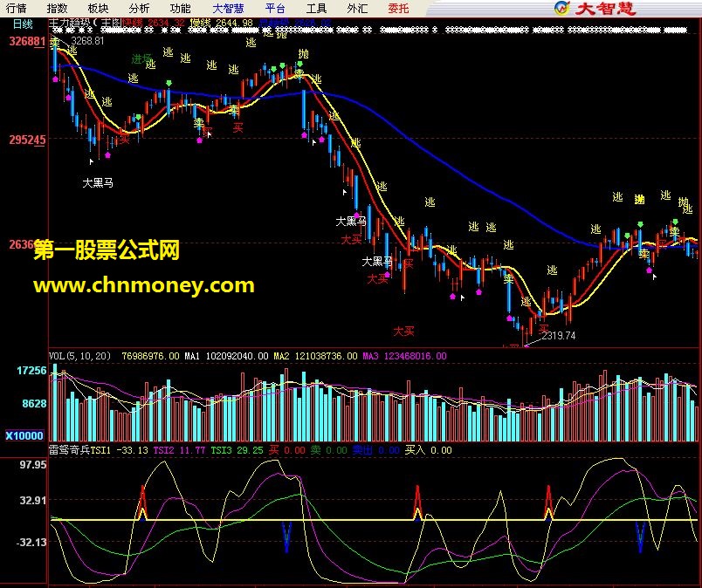Click the leftmost red buy spike in TSI panel
This screenshot has width=702, height=588.
pos(143,503)
